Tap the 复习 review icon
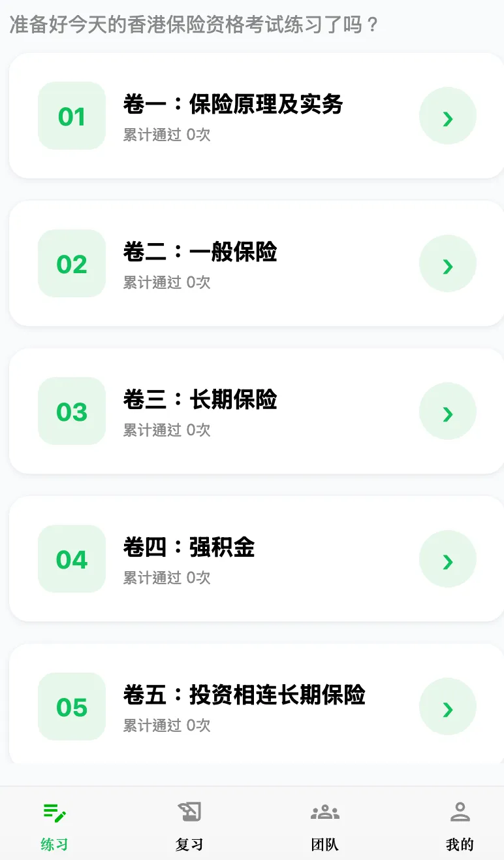 (189, 812)
